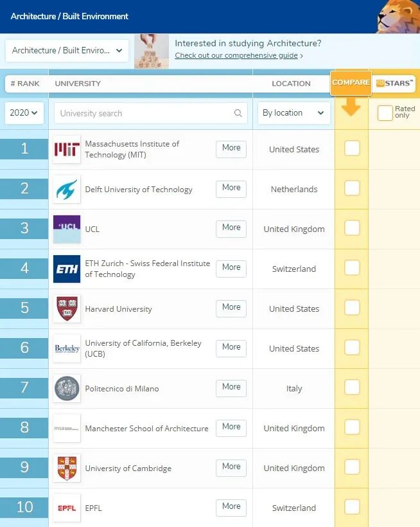Tick the compare checkbox for ETH Zurich

352,267
